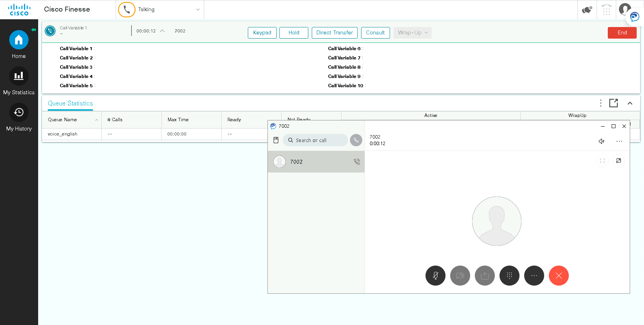The image size is (644, 325).
Task: Go to Home in sidebar
Action: point(18,44)
